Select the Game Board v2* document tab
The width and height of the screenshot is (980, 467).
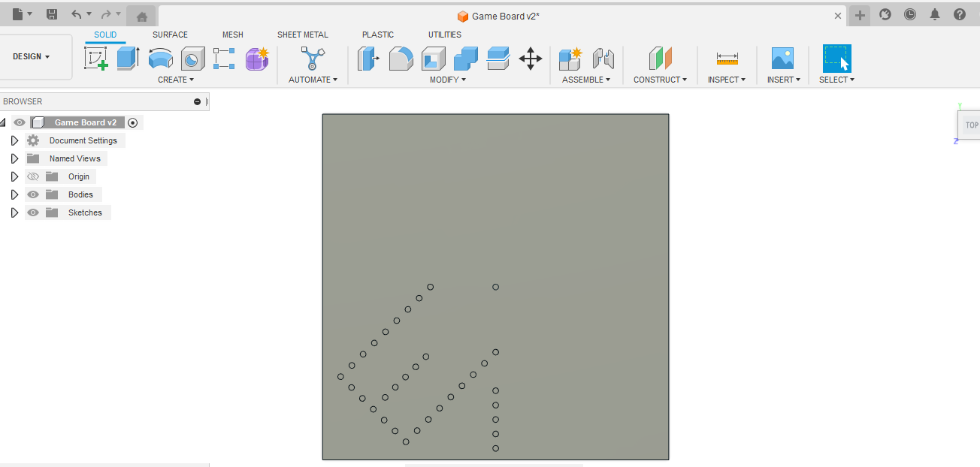[x=498, y=17]
